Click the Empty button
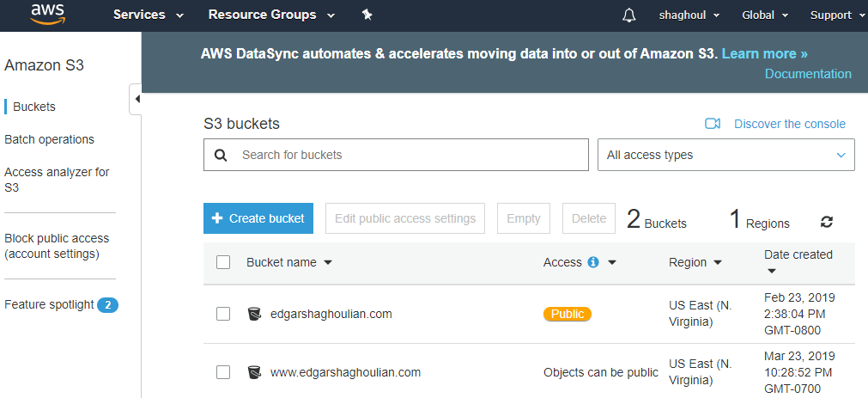868x398 pixels. (x=524, y=218)
